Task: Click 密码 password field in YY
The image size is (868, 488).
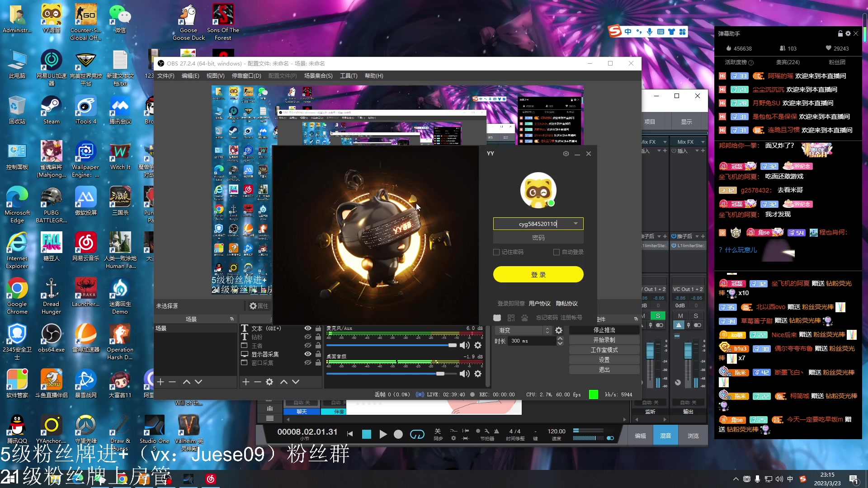Action: 538,238
